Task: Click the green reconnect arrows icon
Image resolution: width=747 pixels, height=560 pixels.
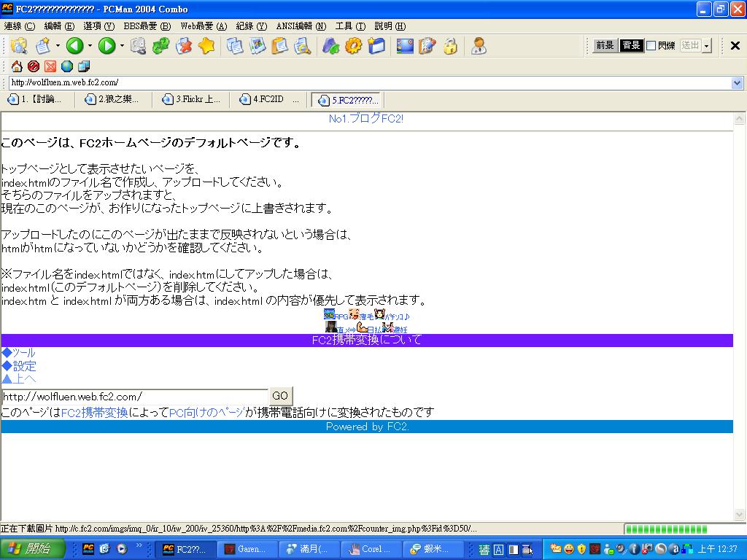Action: [x=160, y=46]
